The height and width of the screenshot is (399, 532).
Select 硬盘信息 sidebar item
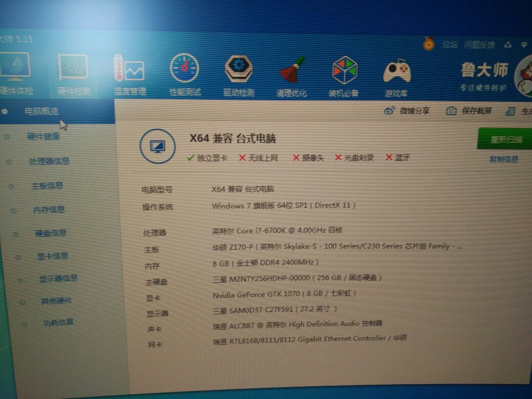(x=51, y=233)
